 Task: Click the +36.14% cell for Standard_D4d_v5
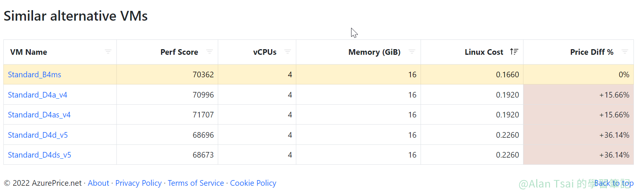point(614,135)
